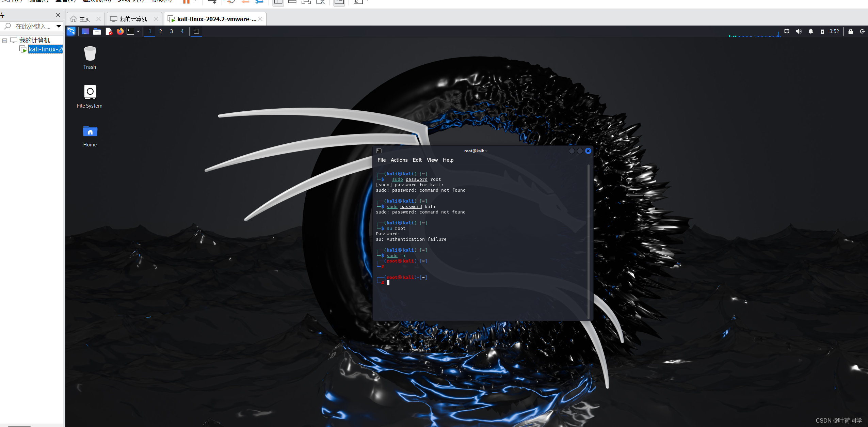Image resolution: width=868 pixels, height=427 pixels.
Task: Open the terminal emulator panel launcher
Action: (x=130, y=31)
